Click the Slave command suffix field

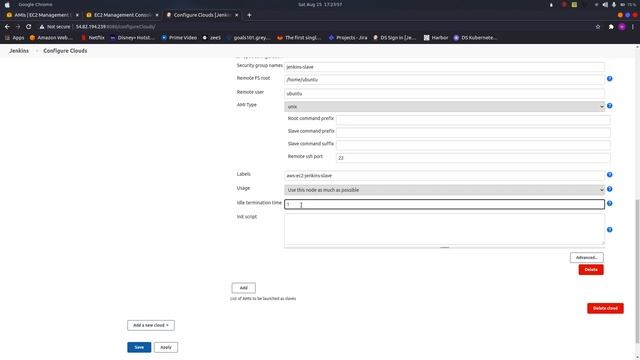(x=473, y=145)
